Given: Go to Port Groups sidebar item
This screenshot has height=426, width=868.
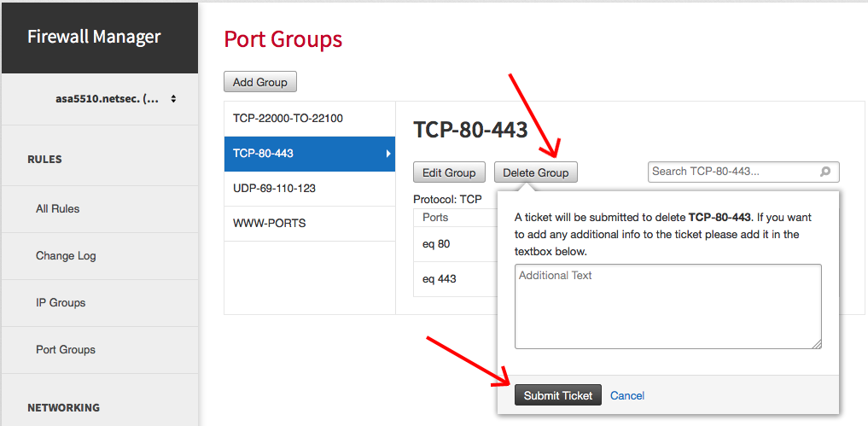Looking at the screenshot, I should coord(66,349).
